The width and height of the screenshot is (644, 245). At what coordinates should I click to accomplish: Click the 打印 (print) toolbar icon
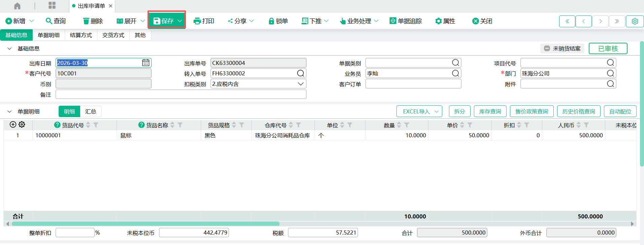point(197,21)
